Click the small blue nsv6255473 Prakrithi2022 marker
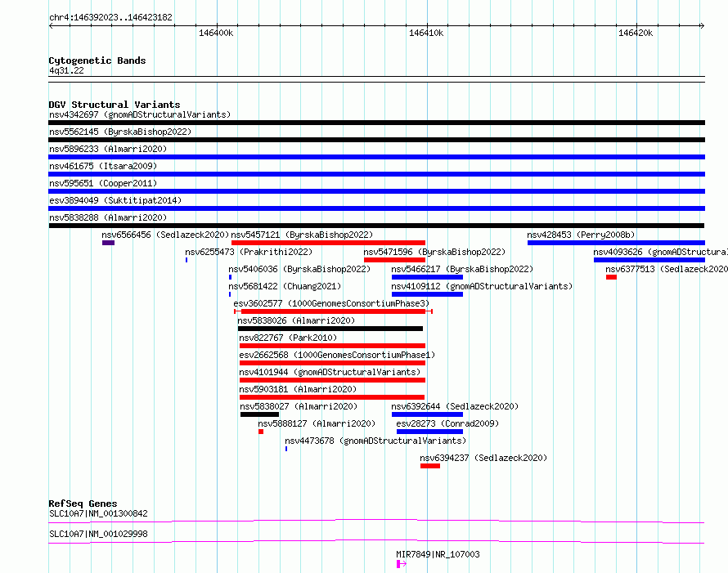This screenshot has height=573, width=728. tap(186, 260)
